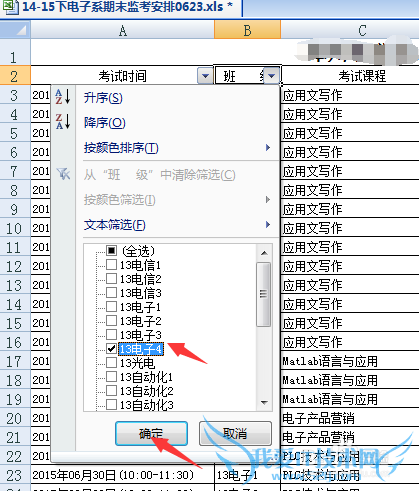This screenshot has height=491, width=419.
Task: Click the filter list scroll down arrow
Action: coord(264,403)
